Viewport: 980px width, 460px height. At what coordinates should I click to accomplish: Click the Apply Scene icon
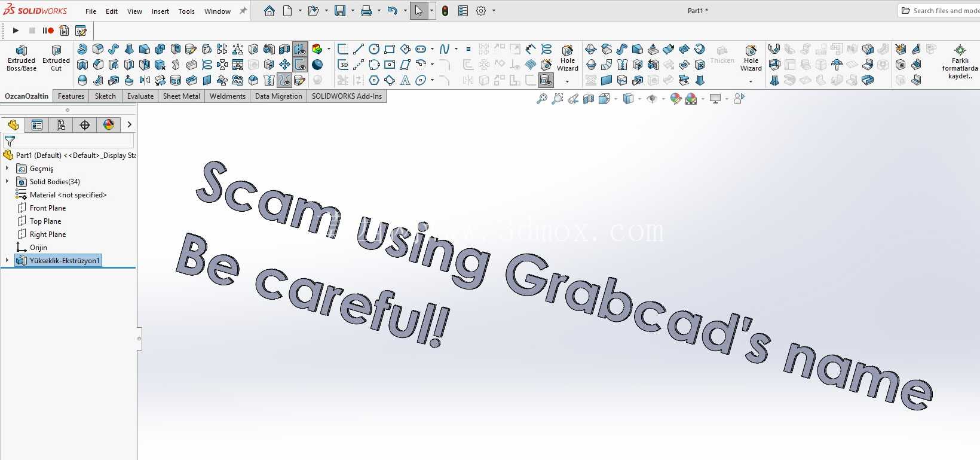[691, 99]
